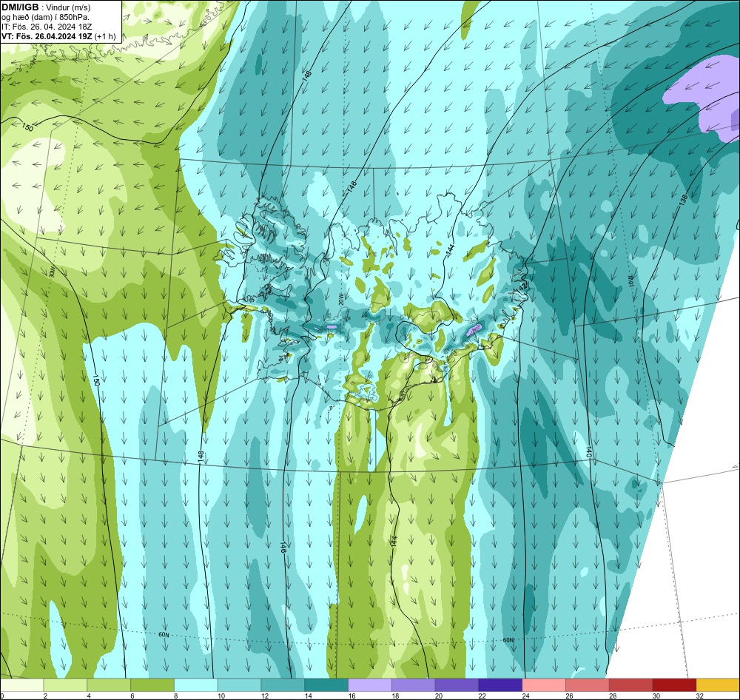Click the '(+1 h)' forecast offset text
The image size is (740, 700).
click(x=105, y=36)
